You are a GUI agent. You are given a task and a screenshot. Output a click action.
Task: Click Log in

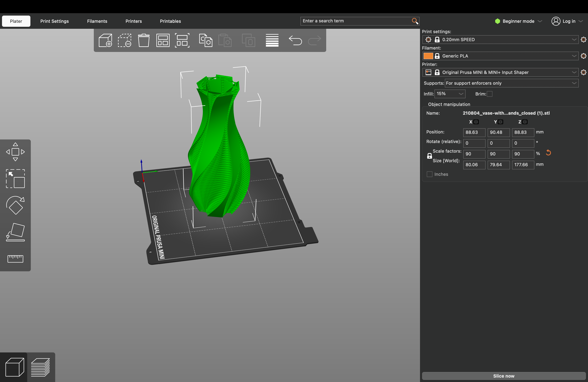[x=567, y=21]
